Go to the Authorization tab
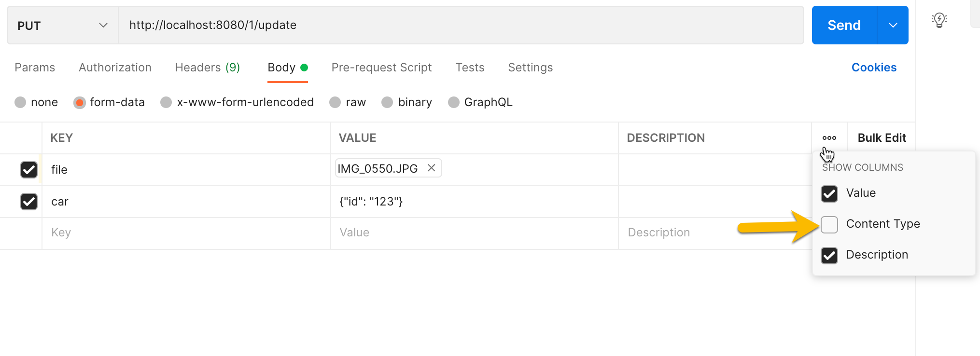The width and height of the screenshot is (980, 356). pyautogui.click(x=115, y=68)
